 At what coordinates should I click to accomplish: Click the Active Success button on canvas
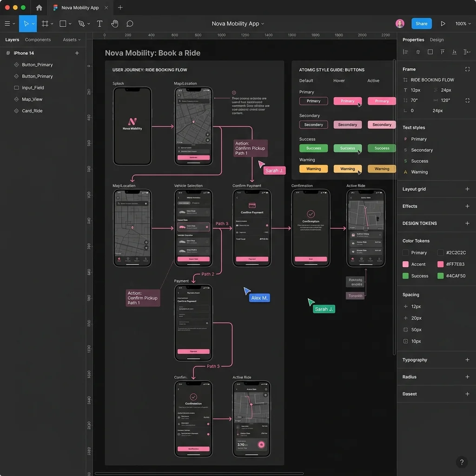pyautogui.click(x=382, y=148)
